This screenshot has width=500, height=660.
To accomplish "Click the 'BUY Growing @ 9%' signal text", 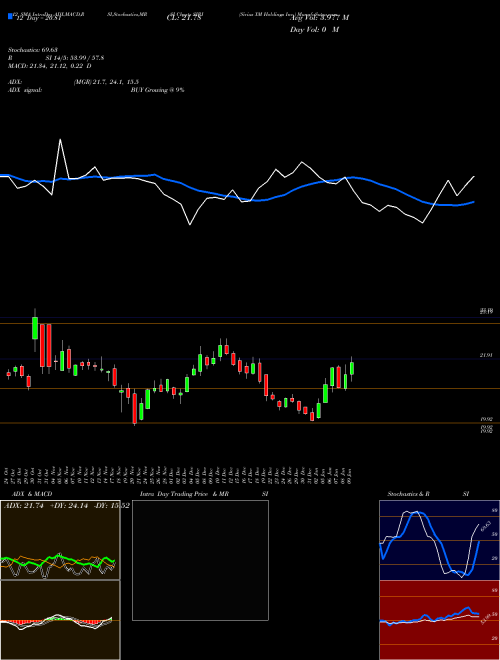I will (x=157, y=90).
